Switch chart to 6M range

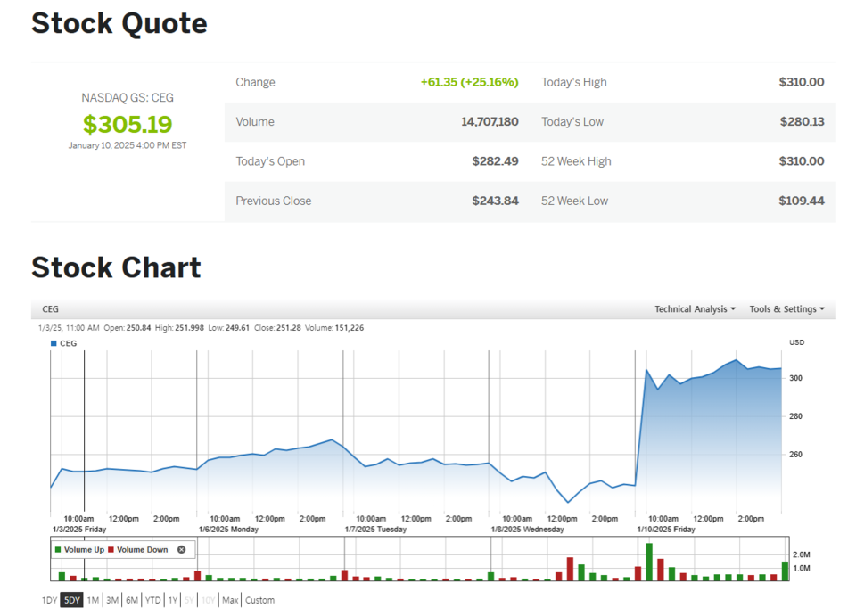pos(132,600)
